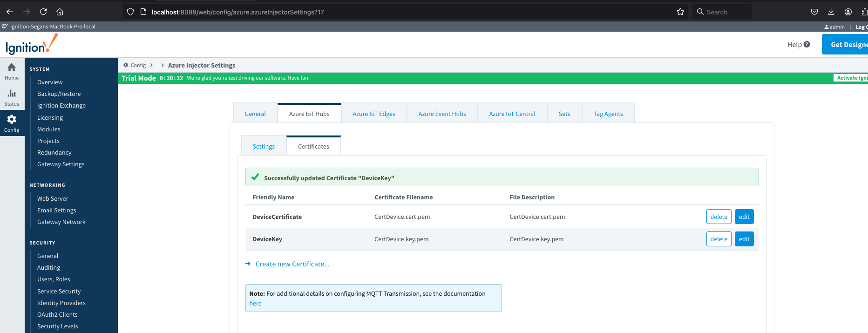The width and height of the screenshot is (868, 333).
Task: Open the documentation 'here' link
Action: pos(255,303)
